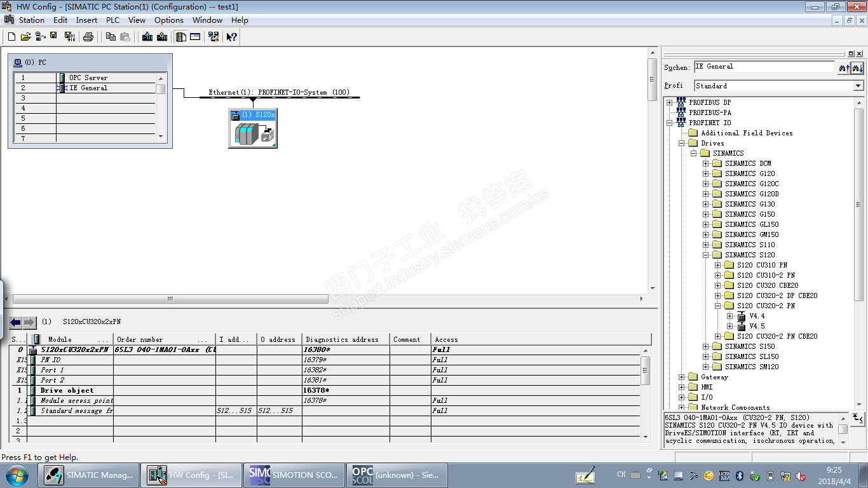Click the Module column header
The width and height of the screenshot is (868, 488).
click(71, 339)
